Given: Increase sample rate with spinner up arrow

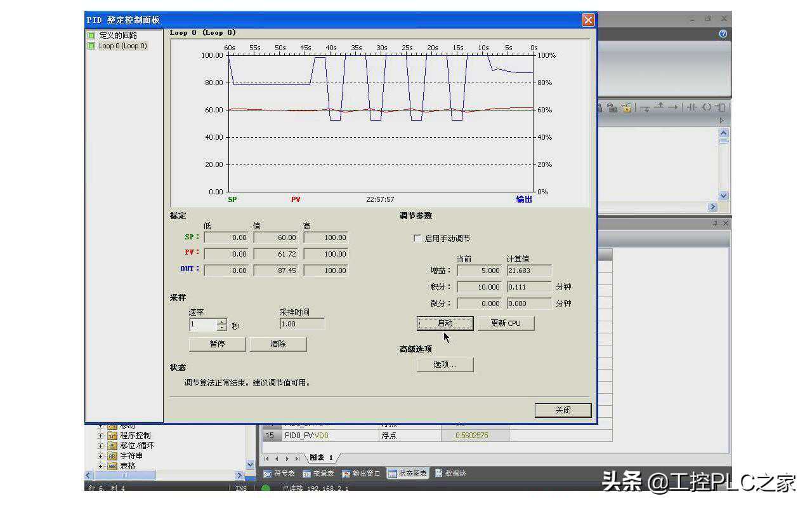Looking at the screenshot, I should point(221,322).
